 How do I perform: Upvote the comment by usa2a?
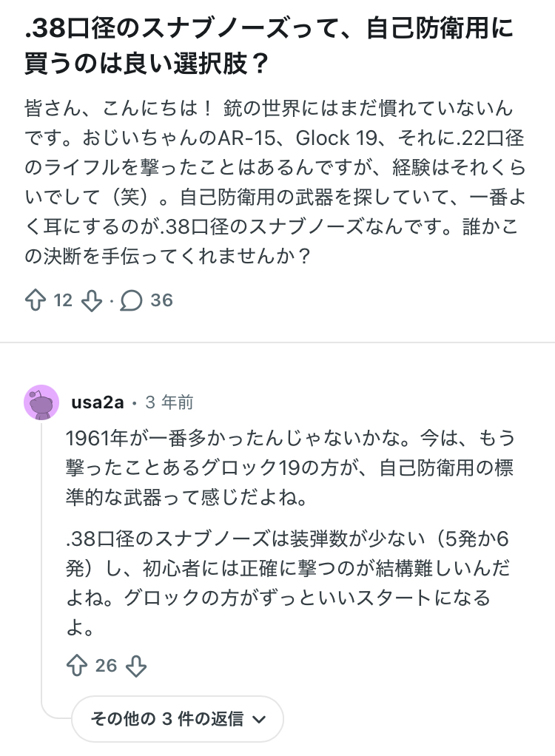coord(77,666)
